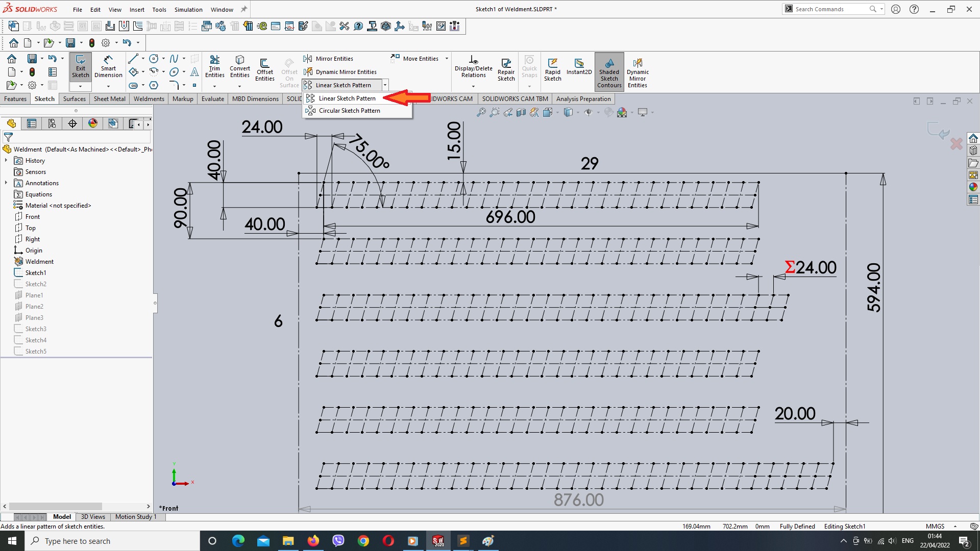980x551 pixels.
Task: Expand the Weldment tree item
Action: tap(6, 261)
